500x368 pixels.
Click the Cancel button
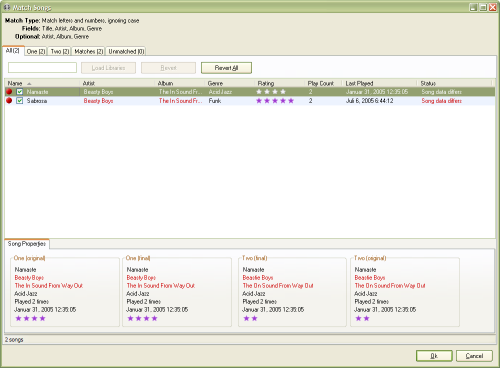pyautogui.click(x=474, y=356)
